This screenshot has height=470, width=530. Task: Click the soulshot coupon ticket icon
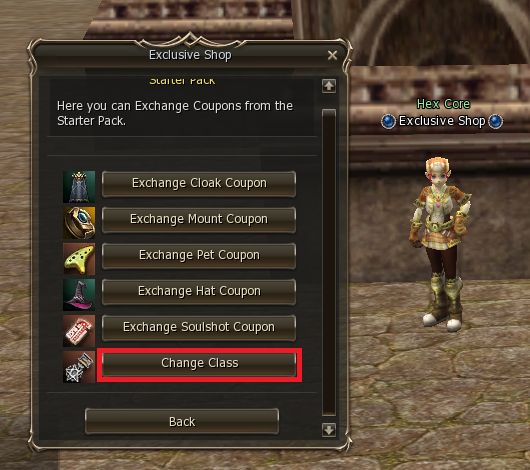[x=79, y=331]
